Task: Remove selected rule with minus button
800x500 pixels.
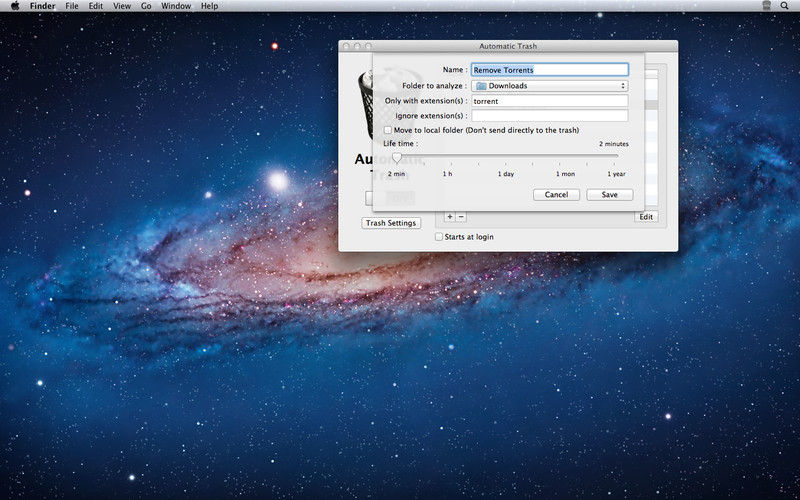Action: [461, 217]
